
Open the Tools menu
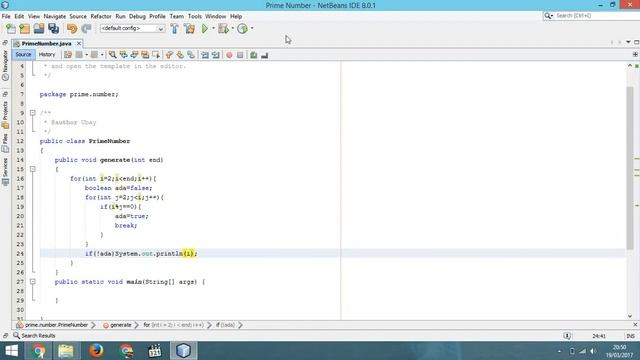(x=195, y=16)
